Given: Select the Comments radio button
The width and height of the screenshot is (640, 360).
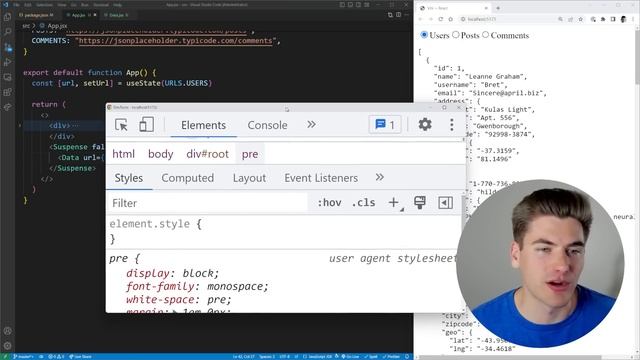Looking at the screenshot, I should click(485, 35).
